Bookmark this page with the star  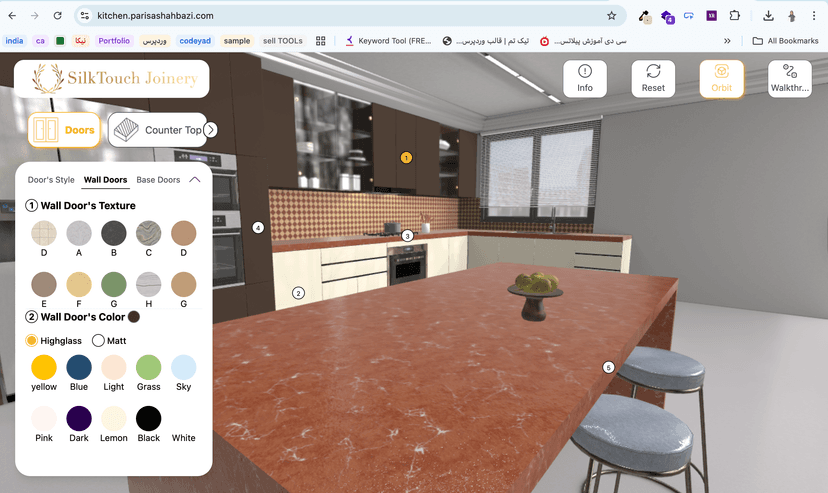(611, 16)
